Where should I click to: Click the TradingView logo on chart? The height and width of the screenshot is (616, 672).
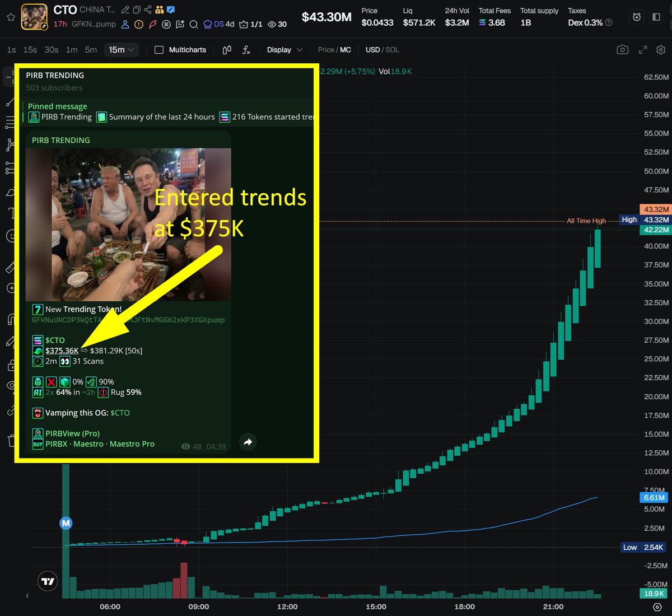[x=48, y=581]
